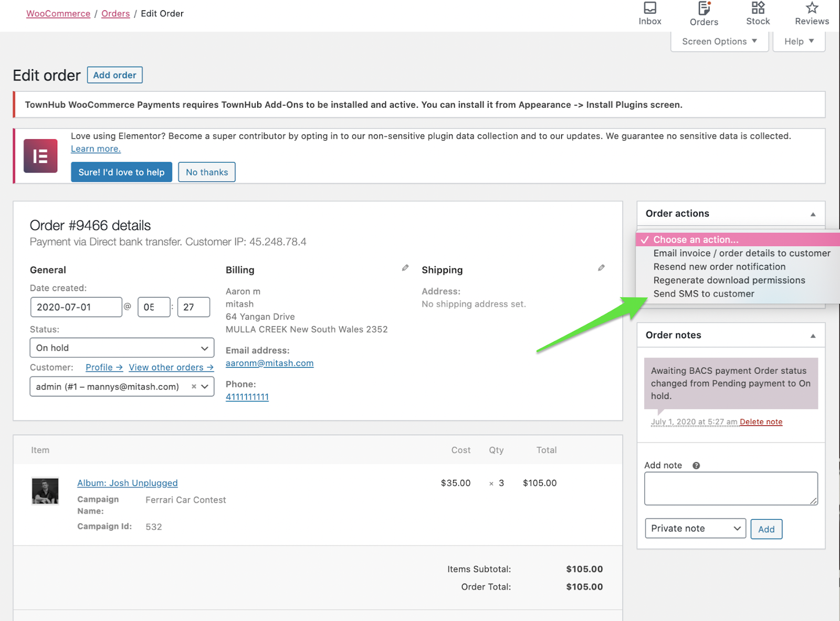Click the July 1, 2020 note timestamp
This screenshot has width=840, height=621.
coord(694,422)
